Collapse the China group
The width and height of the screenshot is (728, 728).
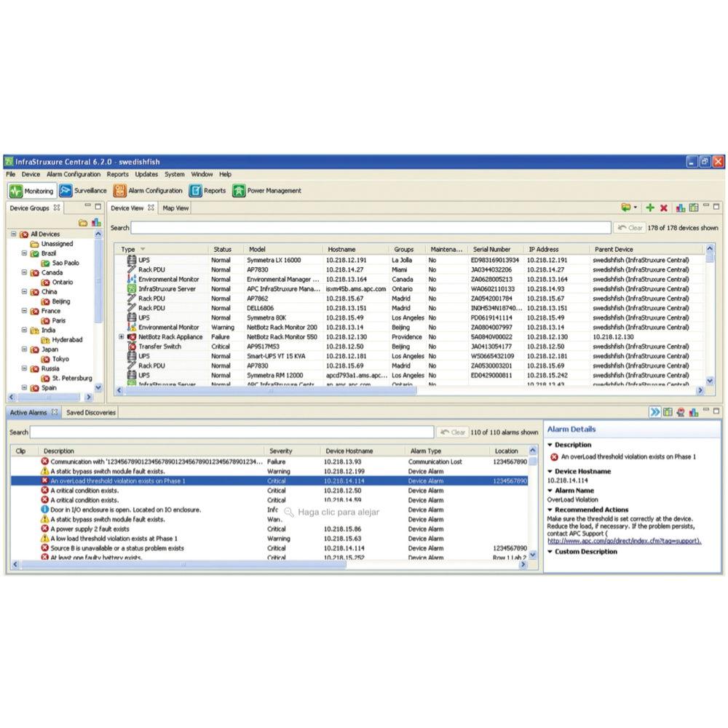tap(24, 292)
